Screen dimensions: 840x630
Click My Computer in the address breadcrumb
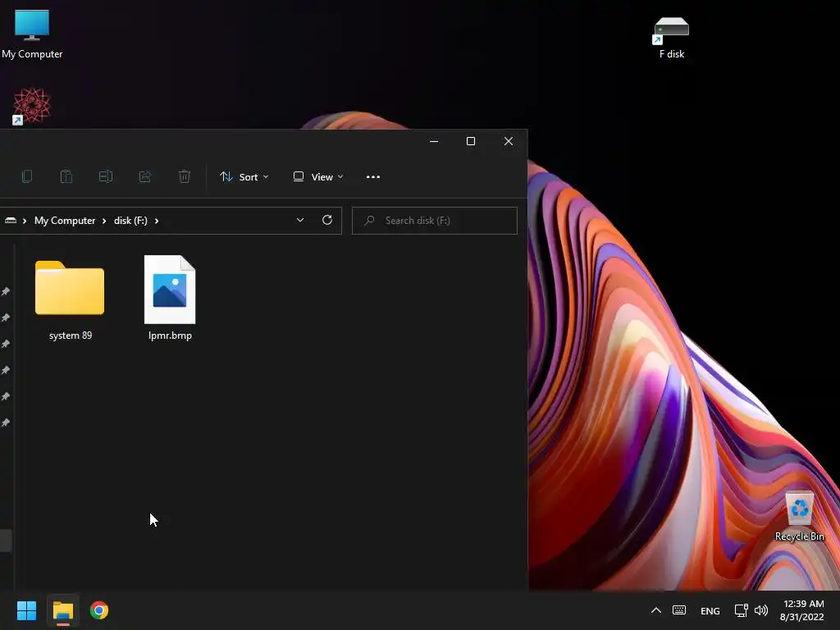pyautogui.click(x=65, y=221)
